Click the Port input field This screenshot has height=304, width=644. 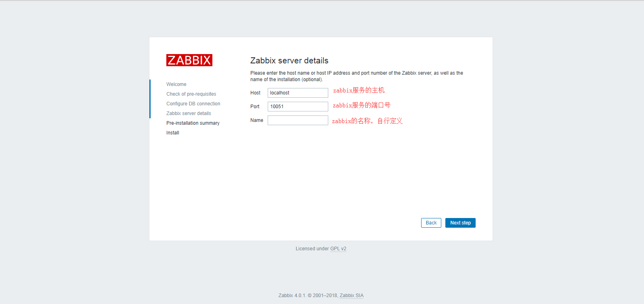click(x=298, y=107)
